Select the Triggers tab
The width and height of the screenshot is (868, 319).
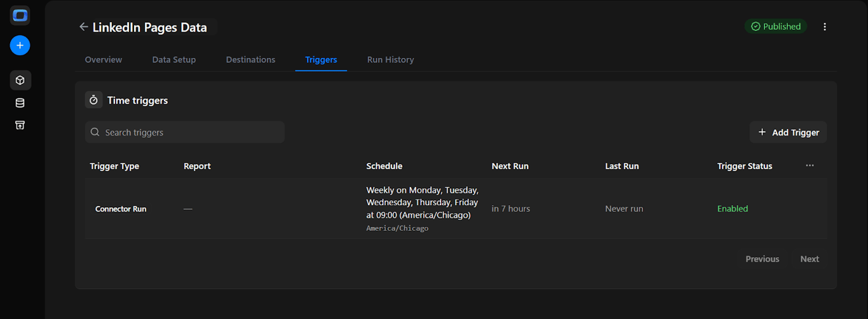321,60
